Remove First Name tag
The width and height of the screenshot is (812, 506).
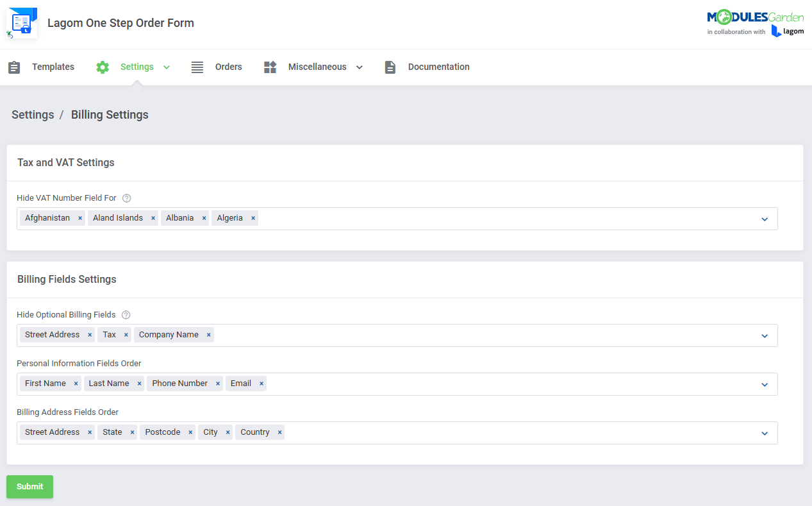tap(76, 384)
